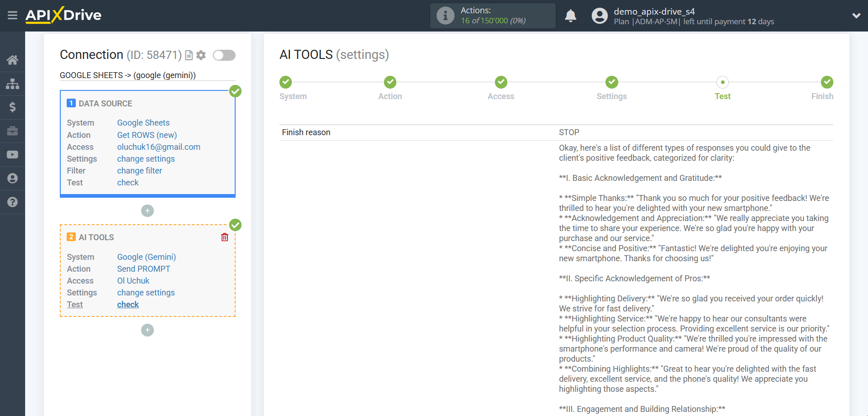Click the home icon in sidebar
The image size is (868, 416).
(x=12, y=60)
